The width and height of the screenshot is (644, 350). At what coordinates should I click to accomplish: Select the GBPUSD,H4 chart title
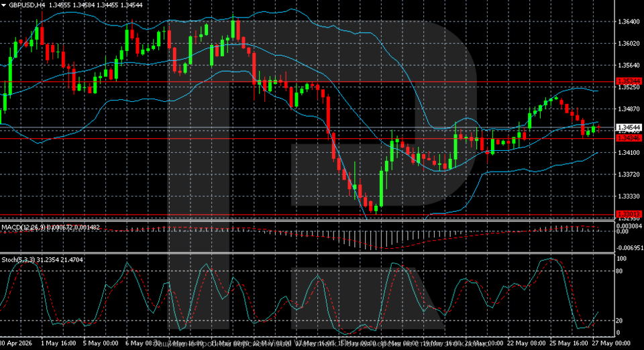(x=27, y=5)
